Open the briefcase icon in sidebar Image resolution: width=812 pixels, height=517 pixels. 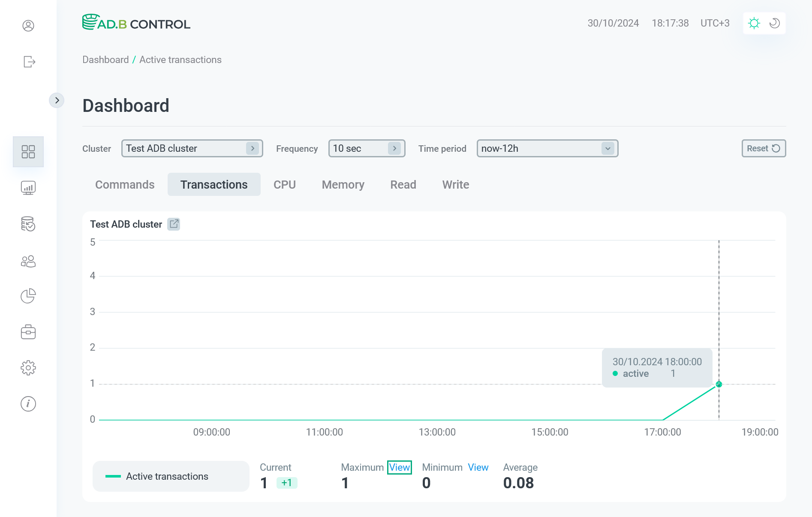click(28, 332)
